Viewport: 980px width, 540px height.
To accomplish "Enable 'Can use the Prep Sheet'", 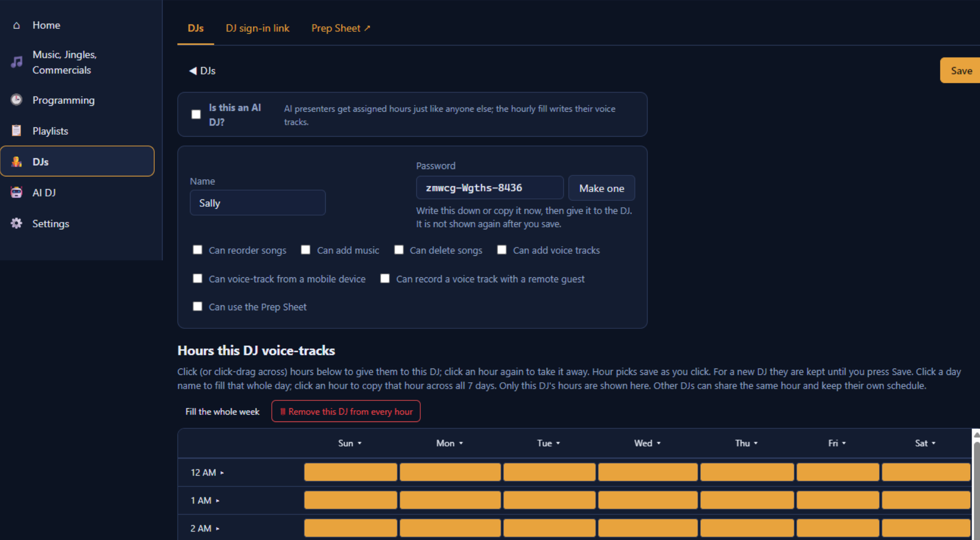I will tap(197, 306).
